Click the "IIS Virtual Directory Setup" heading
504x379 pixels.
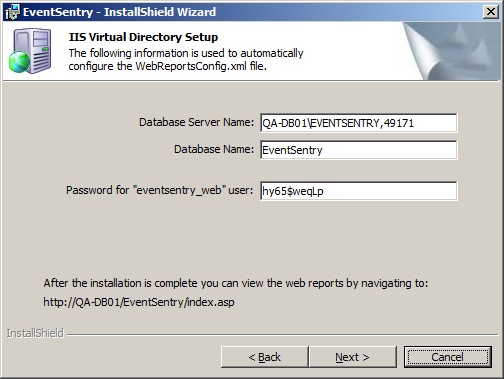click(143, 37)
